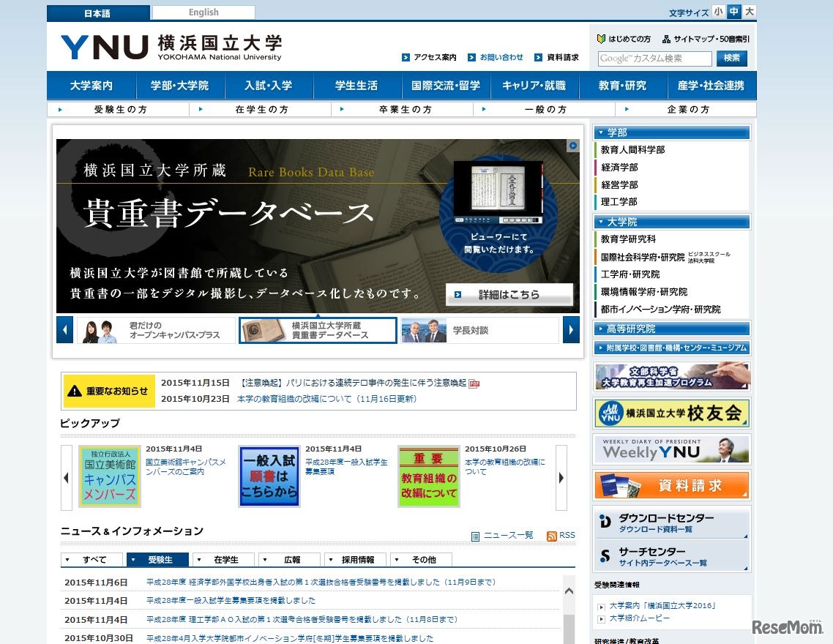Select the 広報 news filter tab
Screen dimensions: 833x644
coord(290,560)
